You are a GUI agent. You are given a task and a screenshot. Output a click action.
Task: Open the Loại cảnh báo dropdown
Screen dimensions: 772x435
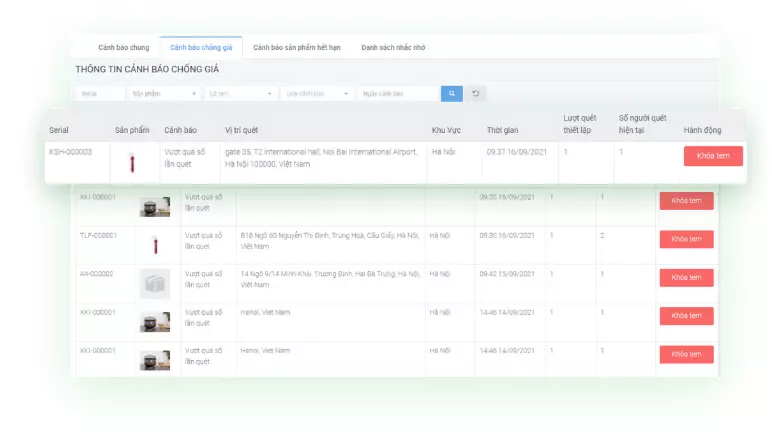pyautogui.click(x=317, y=94)
